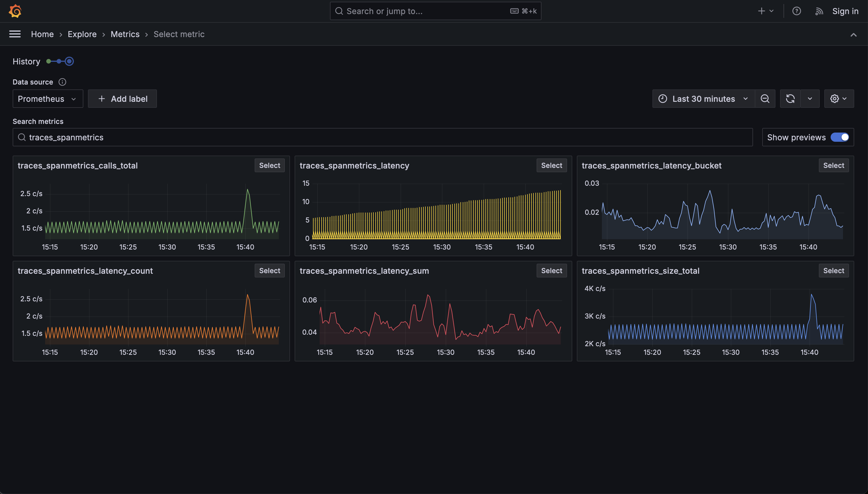
Task: Click the Data source info icon
Action: (62, 82)
